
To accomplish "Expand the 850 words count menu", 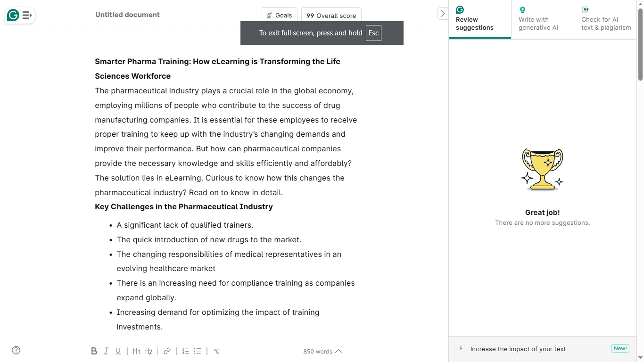I will 322,352.
